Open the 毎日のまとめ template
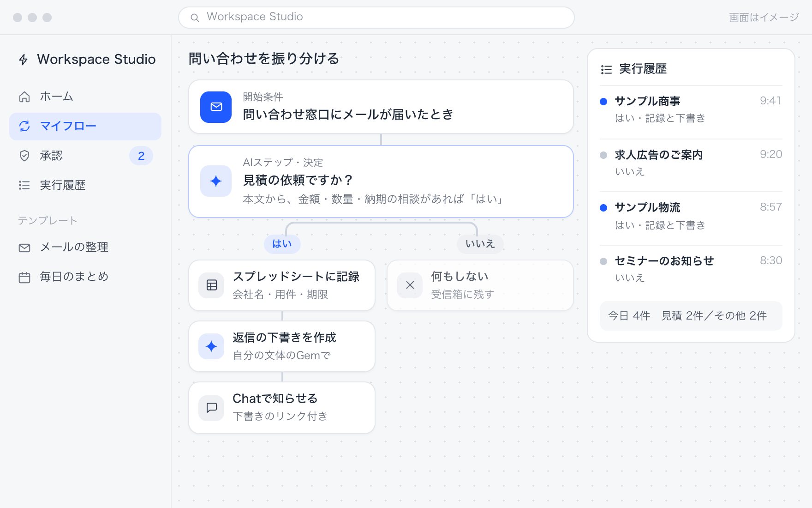This screenshot has width=812, height=508. [85, 277]
